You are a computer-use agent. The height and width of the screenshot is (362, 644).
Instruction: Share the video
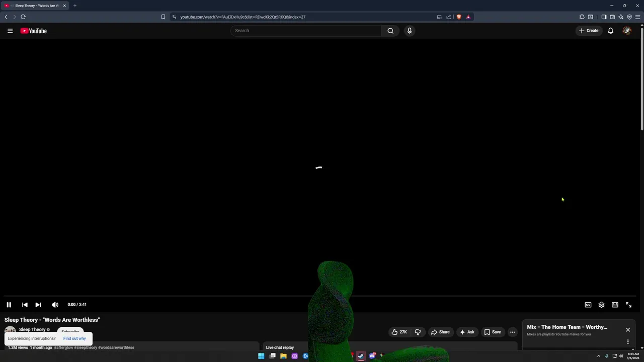[x=440, y=332]
